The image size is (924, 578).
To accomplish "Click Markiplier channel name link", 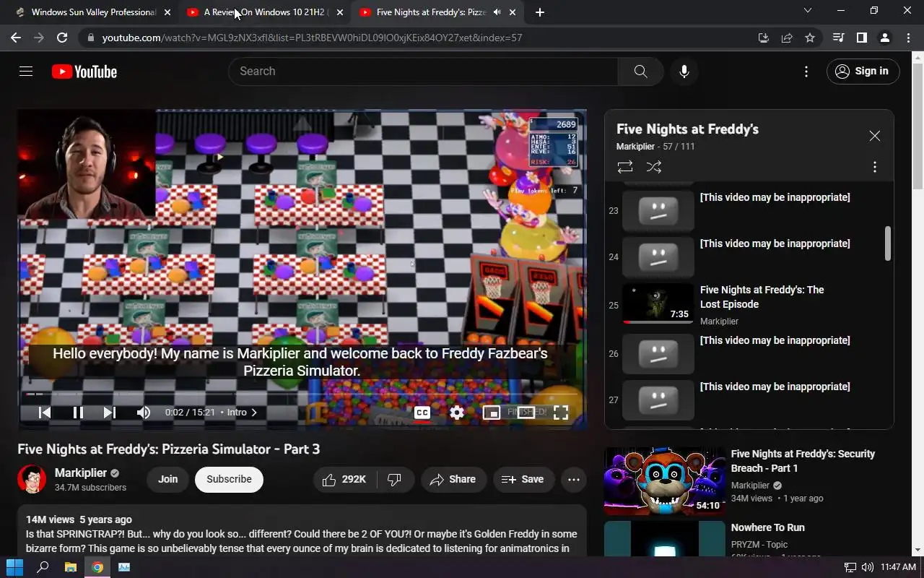I will tap(81, 473).
